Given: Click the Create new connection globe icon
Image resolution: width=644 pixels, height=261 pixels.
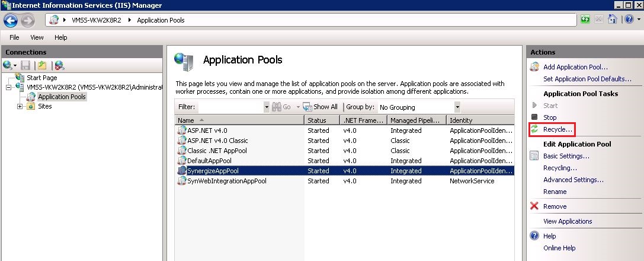Looking at the screenshot, I should coord(7,65).
